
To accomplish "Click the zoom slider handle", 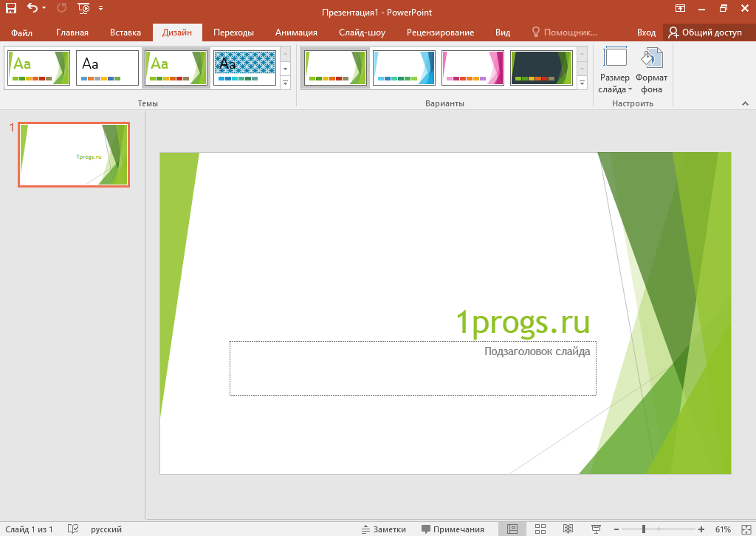I will click(644, 529).
